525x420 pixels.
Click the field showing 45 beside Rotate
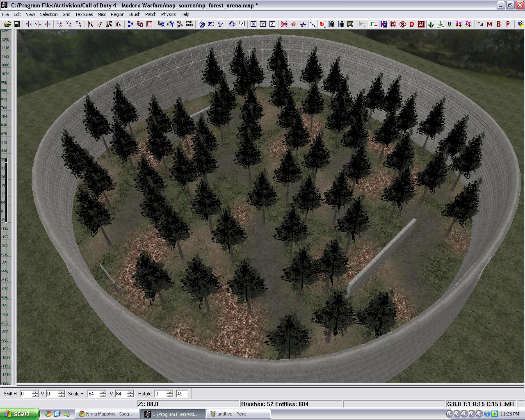[x=182, y=394]
